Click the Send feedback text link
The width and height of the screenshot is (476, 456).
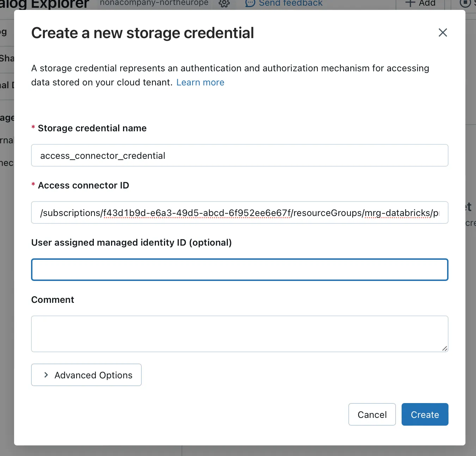(291, 3)
